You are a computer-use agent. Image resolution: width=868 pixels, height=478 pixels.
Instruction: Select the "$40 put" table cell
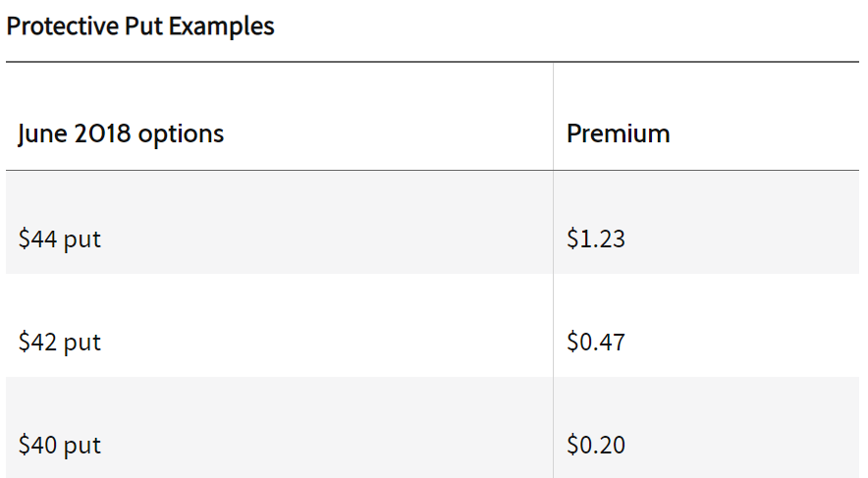pyautogui.click(x=60, y=445)
